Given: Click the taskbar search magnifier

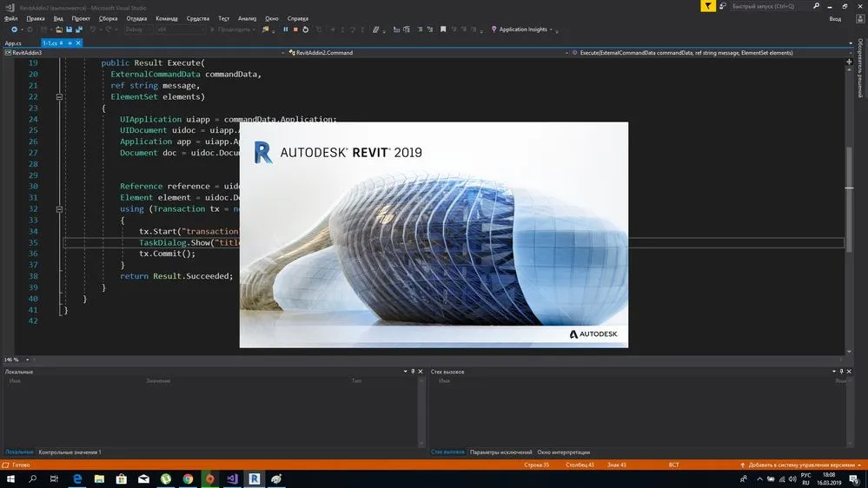Looking at the screenshot, I should [x=32, y=478].
